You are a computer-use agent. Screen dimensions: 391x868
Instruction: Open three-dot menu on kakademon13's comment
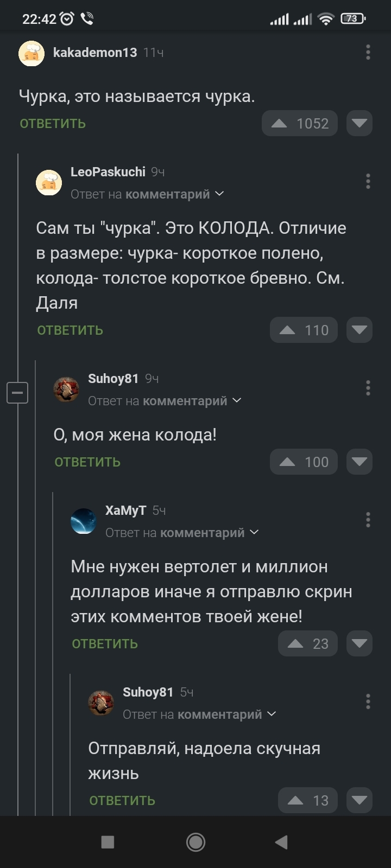point(368,52)
